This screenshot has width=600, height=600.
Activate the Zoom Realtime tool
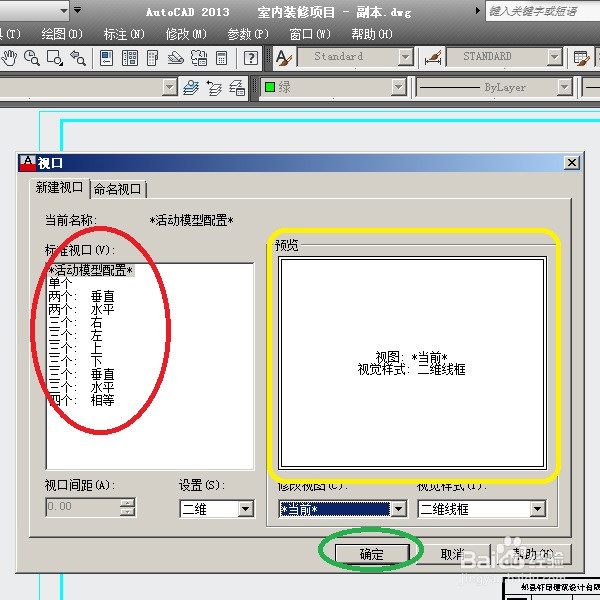32,58
